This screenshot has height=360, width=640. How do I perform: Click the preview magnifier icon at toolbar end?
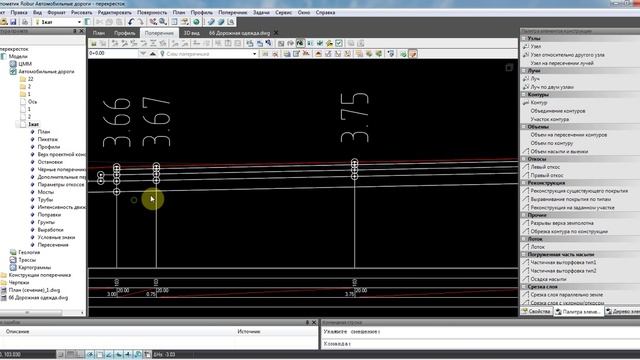[231, 22]
